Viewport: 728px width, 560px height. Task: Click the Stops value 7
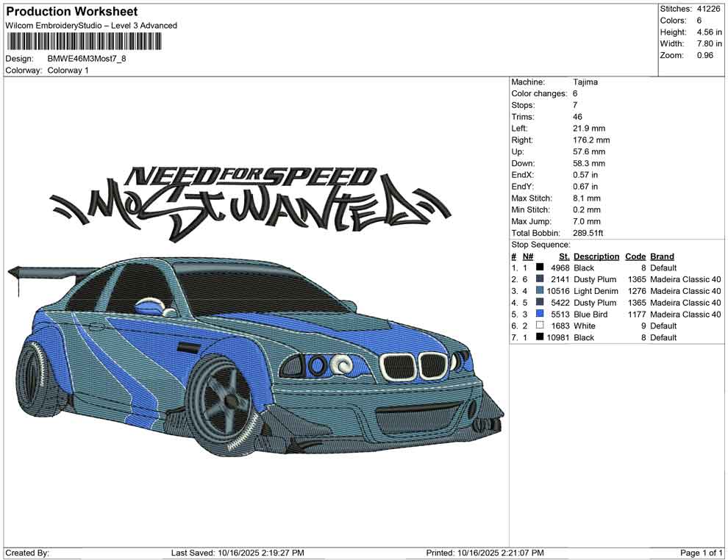pyautogui.click(x=575, y=105)
